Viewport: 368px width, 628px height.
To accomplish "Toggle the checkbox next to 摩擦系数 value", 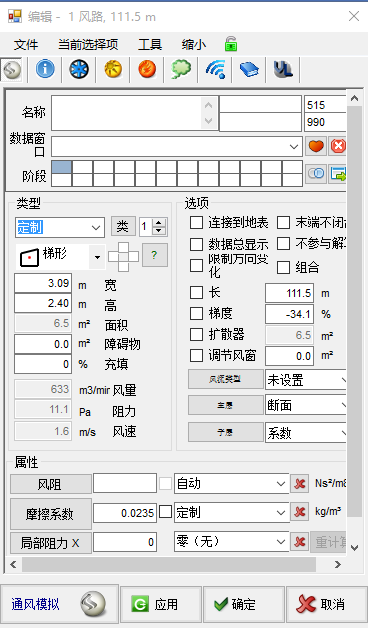I will tap(165, 511).
